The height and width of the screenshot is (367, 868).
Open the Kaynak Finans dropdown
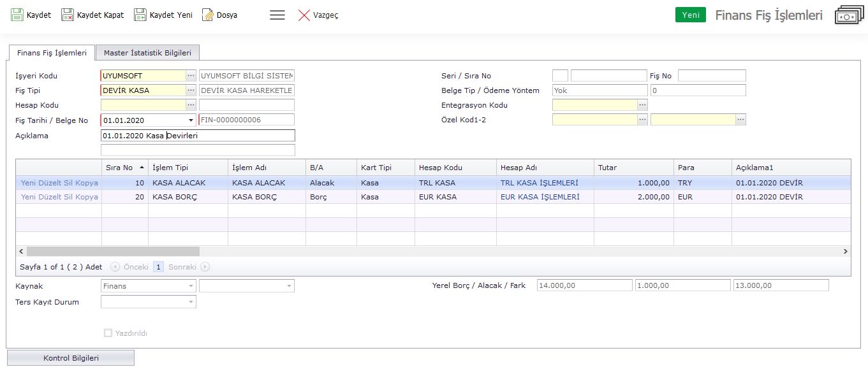coord(191,286)
